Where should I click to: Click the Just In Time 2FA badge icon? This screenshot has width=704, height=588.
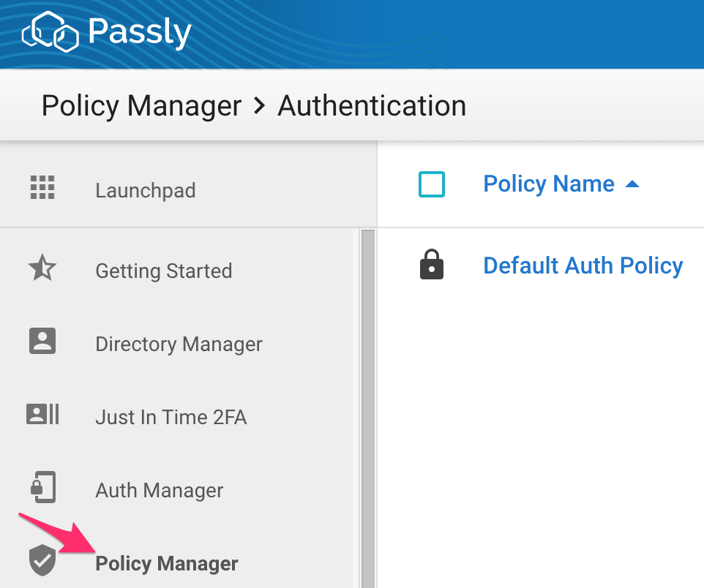[42, 414]
